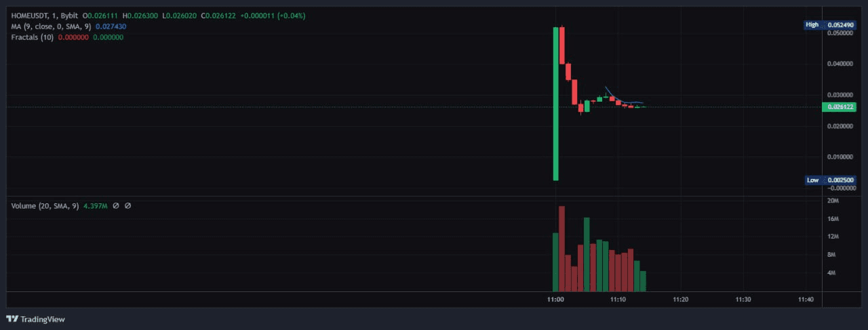Click the green Volume value 4.397M

[x=96, y=205]
